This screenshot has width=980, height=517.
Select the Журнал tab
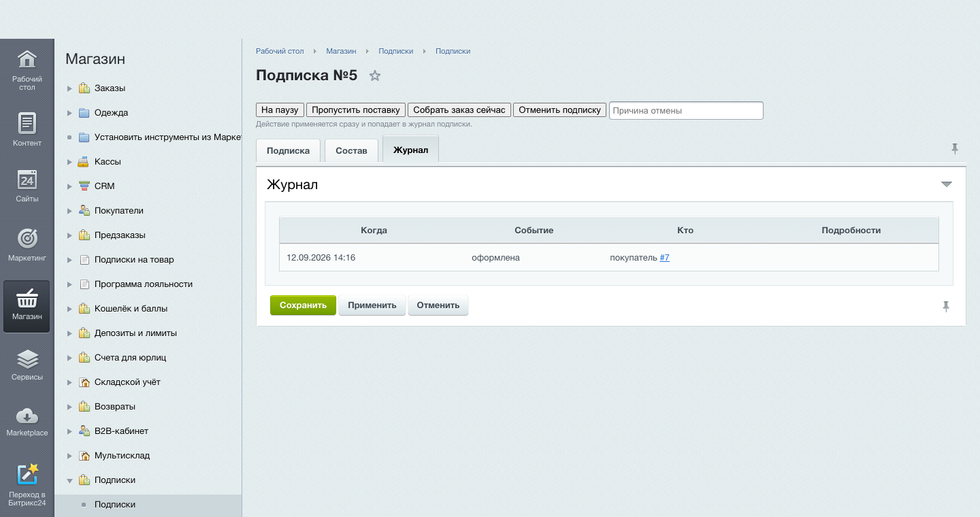[x=411, y=150]
